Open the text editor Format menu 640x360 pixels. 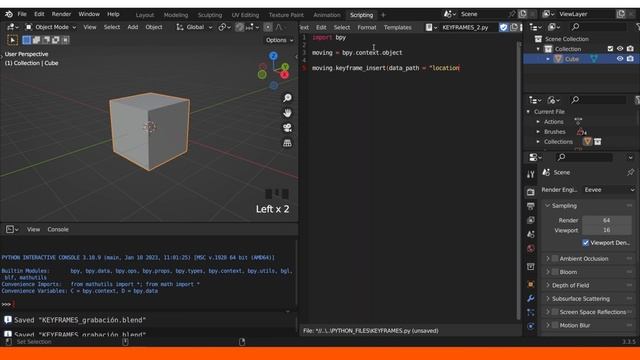point(367,27)
